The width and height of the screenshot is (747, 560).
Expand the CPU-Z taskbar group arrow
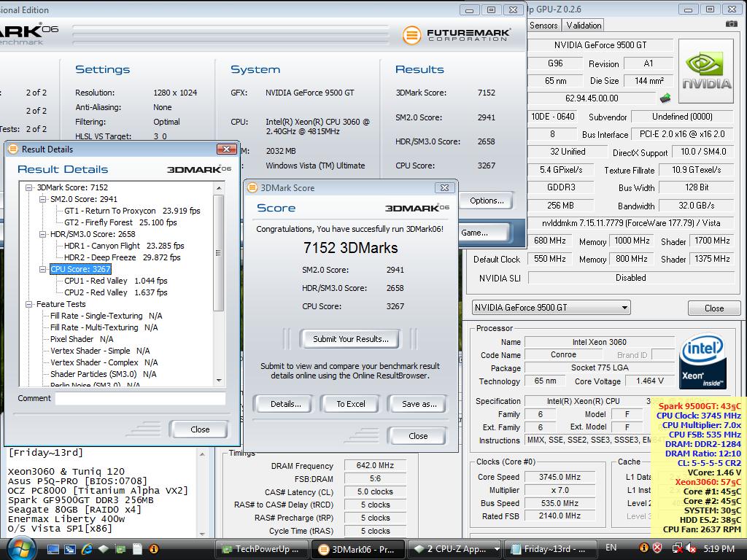(x=496, y=549)
